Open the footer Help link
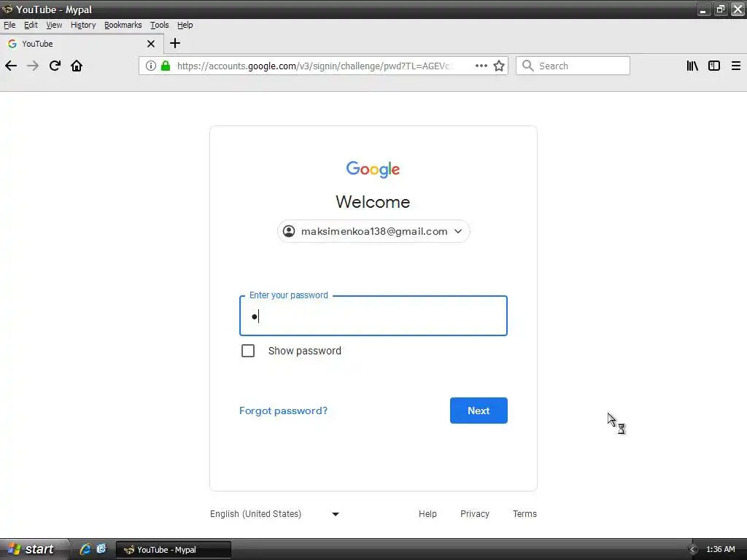Viewport: 747px width, 560px height. [x=427, y=514]
